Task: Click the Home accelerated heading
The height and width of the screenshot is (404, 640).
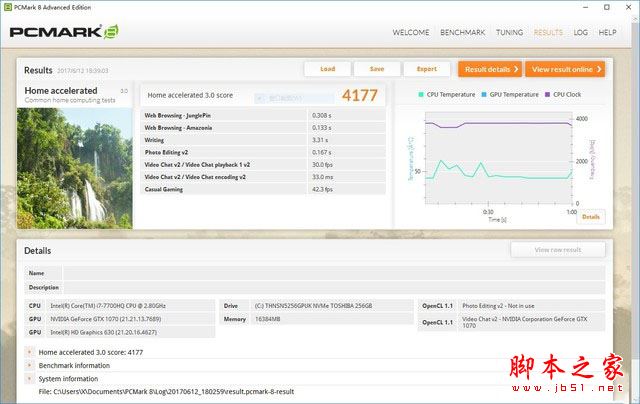Action: click(61, 91)
